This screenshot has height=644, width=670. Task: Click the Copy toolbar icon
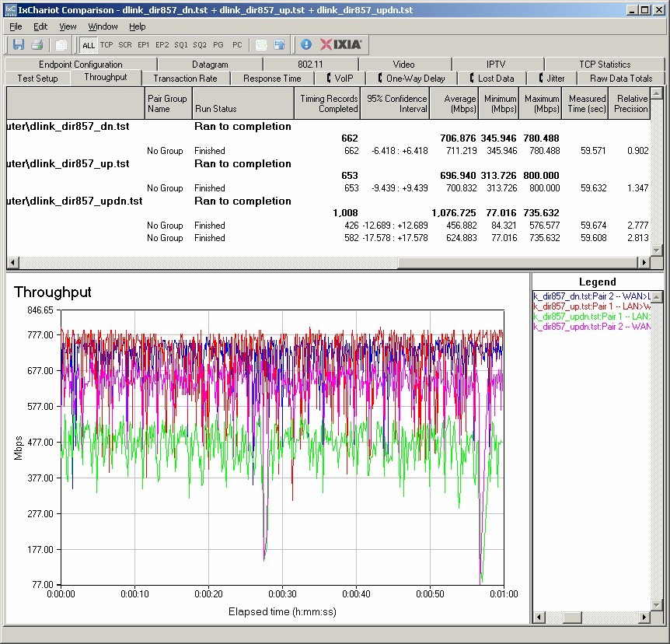(x=61, y=44)
